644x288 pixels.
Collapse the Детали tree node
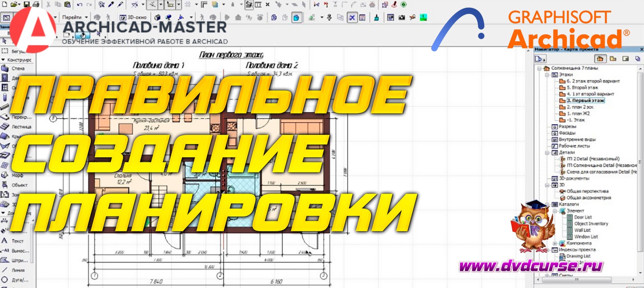click(547, 152)
